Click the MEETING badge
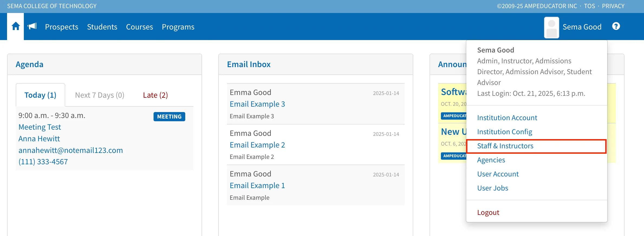 tap(169, 117)
